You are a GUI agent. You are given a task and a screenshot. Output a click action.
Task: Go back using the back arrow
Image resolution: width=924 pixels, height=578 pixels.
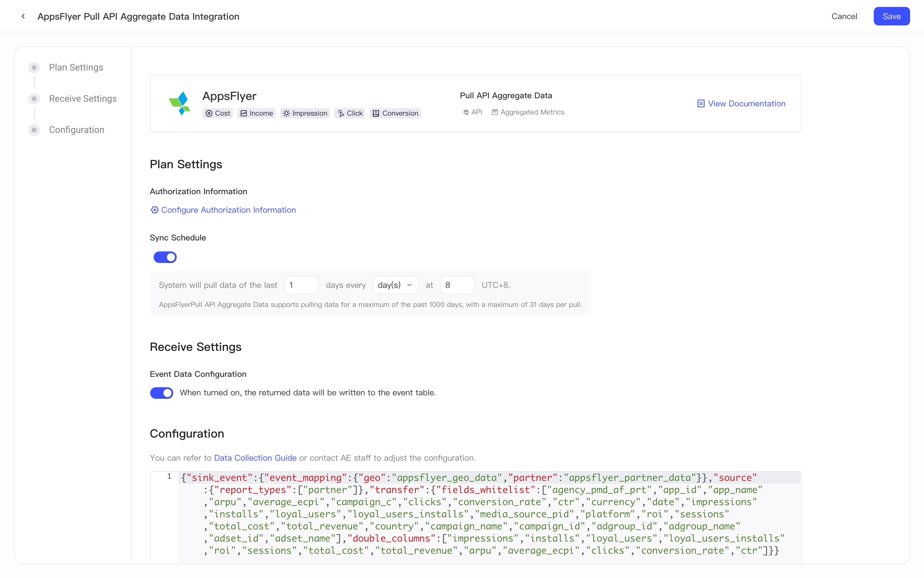23,16
